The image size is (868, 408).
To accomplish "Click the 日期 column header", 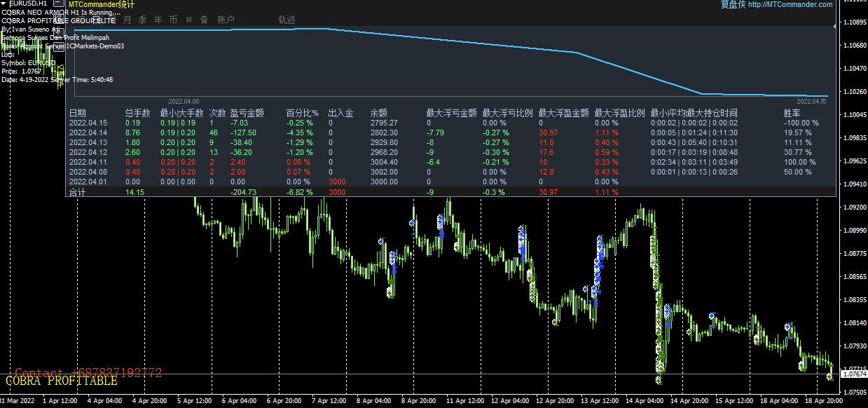I will coord(78,113).
